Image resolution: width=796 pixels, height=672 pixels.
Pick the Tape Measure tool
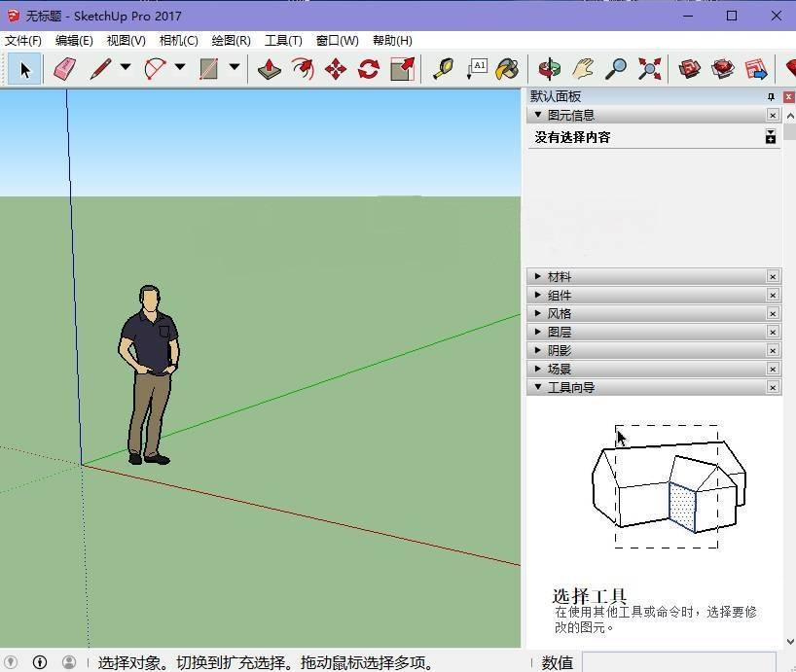[443, 69]
